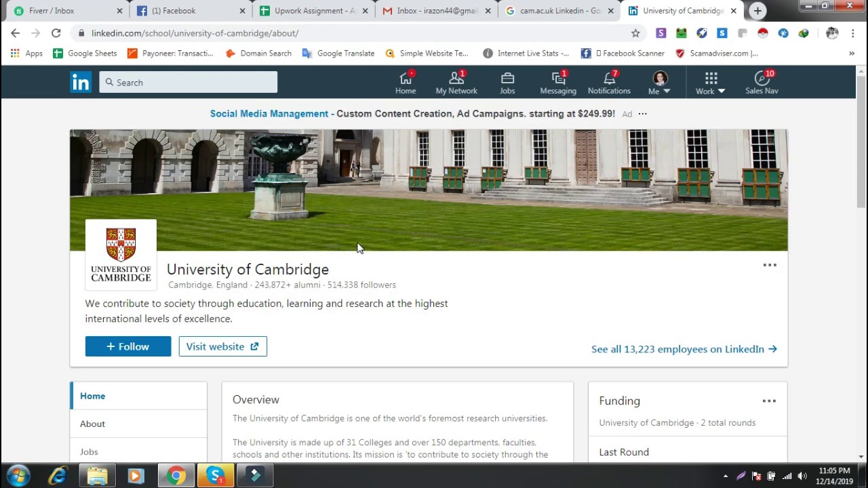This screenshot has width=868, height=488.
Task: Click the '514,338 followers' text
Action: click(361, 285)
